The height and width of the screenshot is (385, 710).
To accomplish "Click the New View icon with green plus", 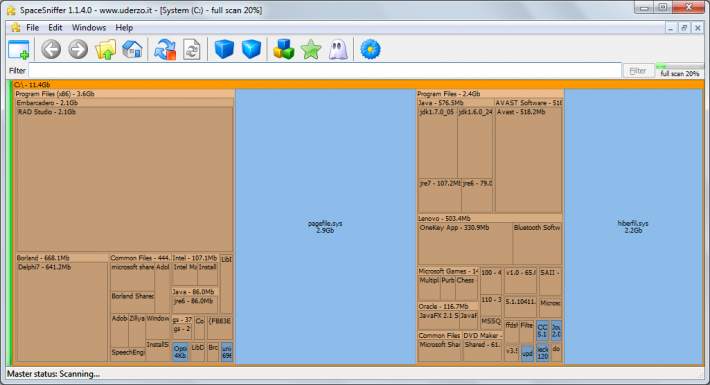I will [19, 49].
